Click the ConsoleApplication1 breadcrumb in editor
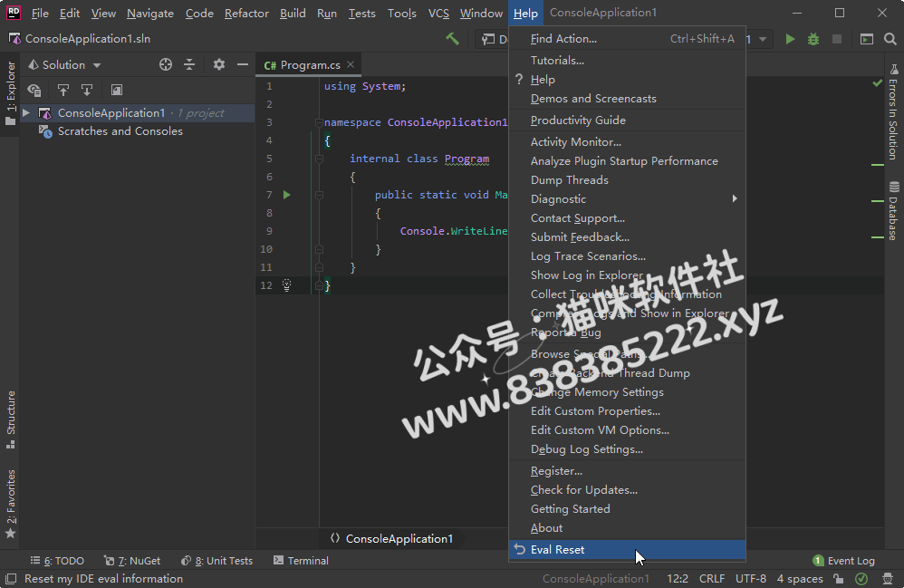Screen dimensions: 904x588 392,539
